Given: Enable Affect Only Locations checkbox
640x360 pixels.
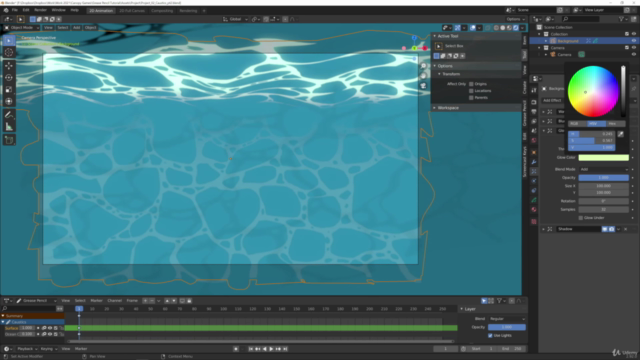Looking at the screenshot, I should pyautogui.click(x=471, y=91).
